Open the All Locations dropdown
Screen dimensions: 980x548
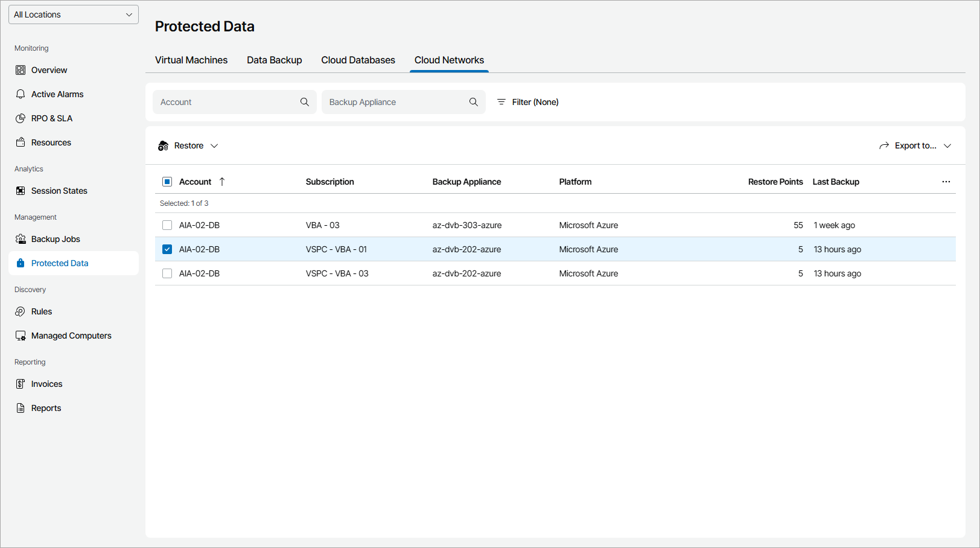click(74, 14)
